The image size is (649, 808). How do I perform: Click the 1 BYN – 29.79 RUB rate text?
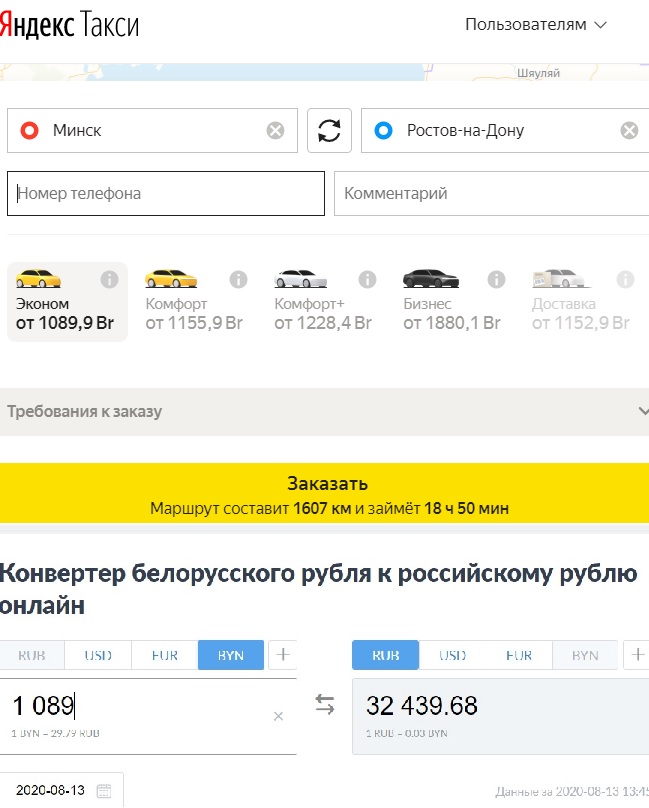[x=56, y=733]
